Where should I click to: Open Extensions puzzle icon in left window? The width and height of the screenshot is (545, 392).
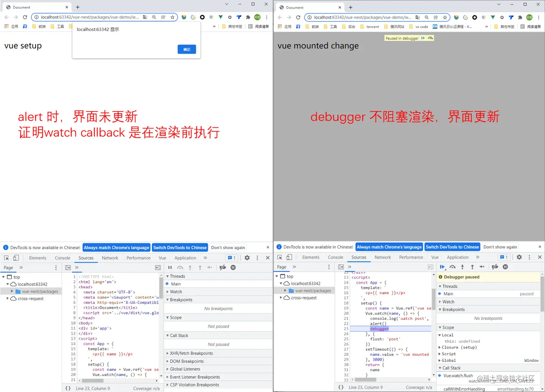tap(248, 17)
